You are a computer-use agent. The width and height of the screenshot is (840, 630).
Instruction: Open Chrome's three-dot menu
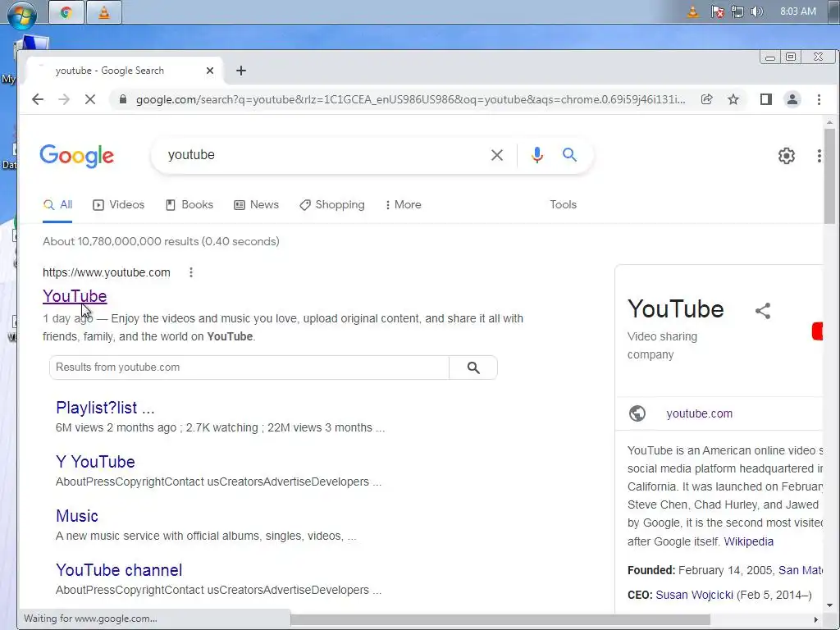click(x=819, y=99)
